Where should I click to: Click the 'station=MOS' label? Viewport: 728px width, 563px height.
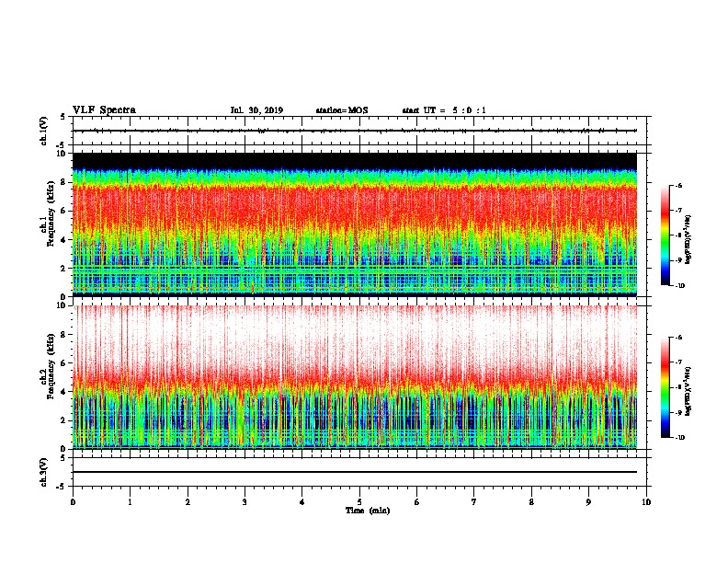(x=342, y=110)
